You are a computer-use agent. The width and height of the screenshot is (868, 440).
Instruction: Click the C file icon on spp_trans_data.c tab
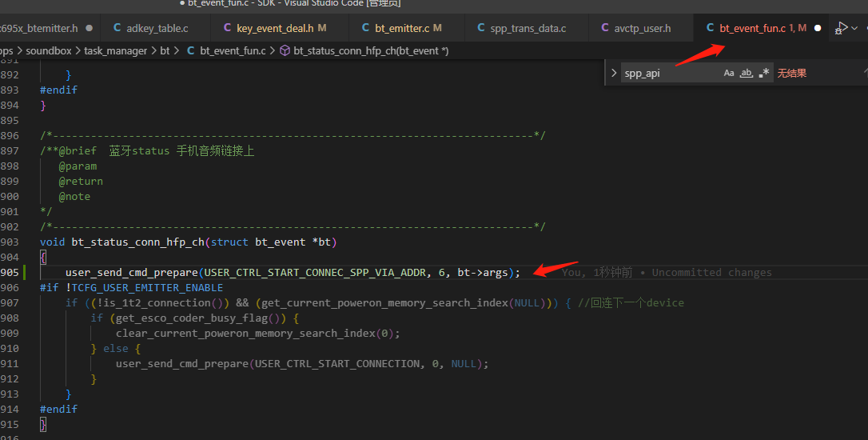click(x=481, y=28)
